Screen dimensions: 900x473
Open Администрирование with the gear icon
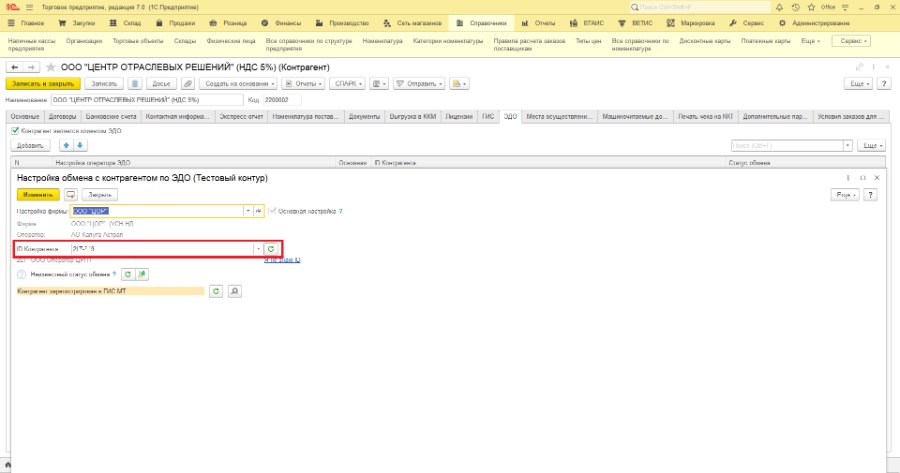(x=814, y=23)
